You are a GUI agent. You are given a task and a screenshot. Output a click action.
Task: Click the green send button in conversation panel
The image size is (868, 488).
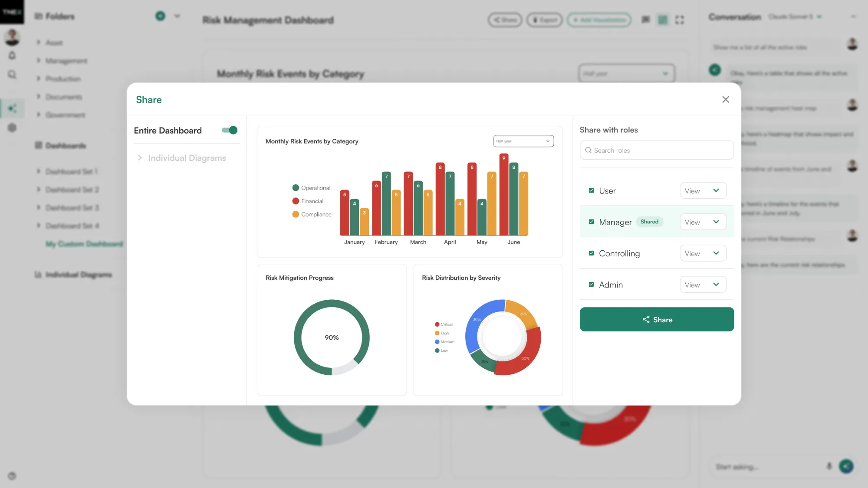(x=846, y=466)
